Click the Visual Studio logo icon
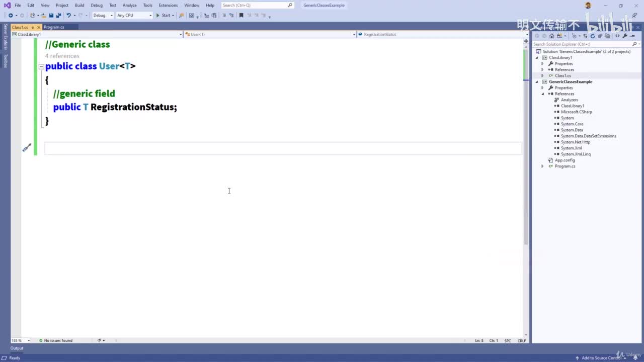Screen dimensions: 644x362 coord(7,5)
